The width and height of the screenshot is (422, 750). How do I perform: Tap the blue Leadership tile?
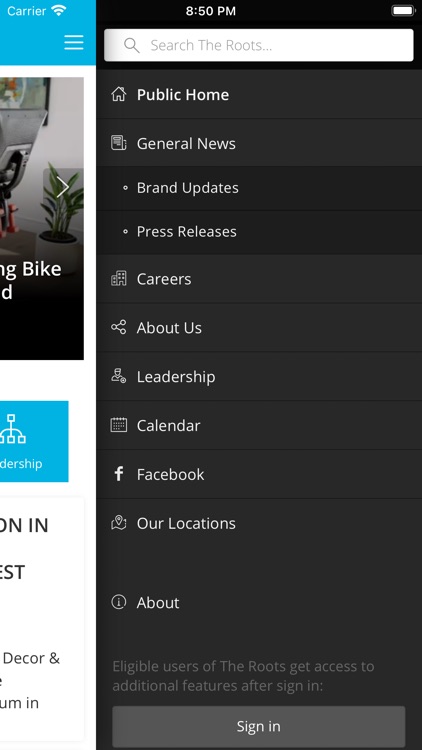34,441
